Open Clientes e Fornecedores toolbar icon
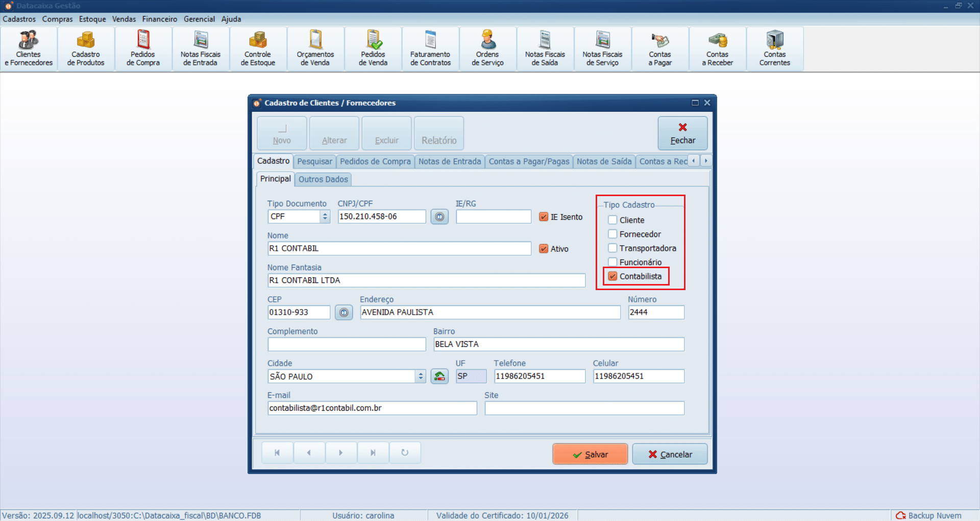The height and width of the screenshot is (521, 980). coord(29,49)
